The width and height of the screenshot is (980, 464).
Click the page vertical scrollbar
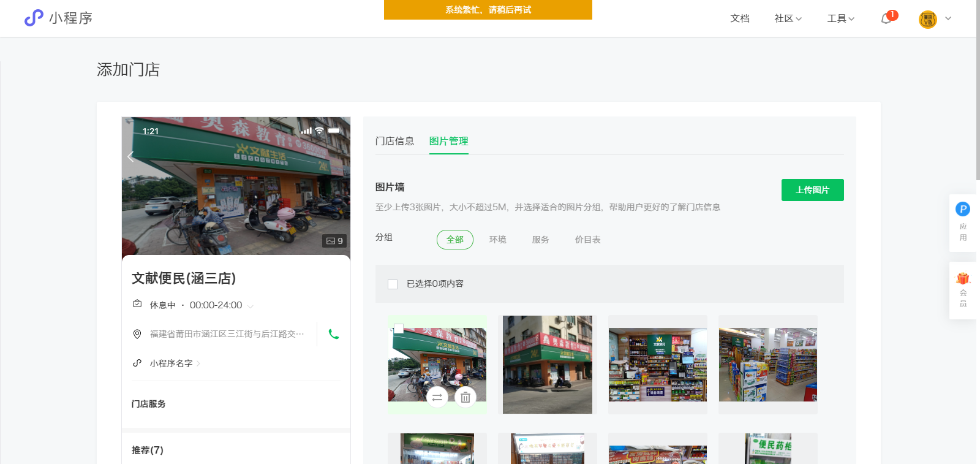978,91
